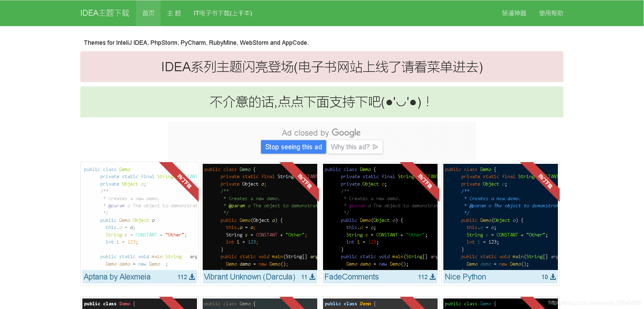Open FadeComments theme title link
Viewport: 644px width, 309px height.
[351, 277]
